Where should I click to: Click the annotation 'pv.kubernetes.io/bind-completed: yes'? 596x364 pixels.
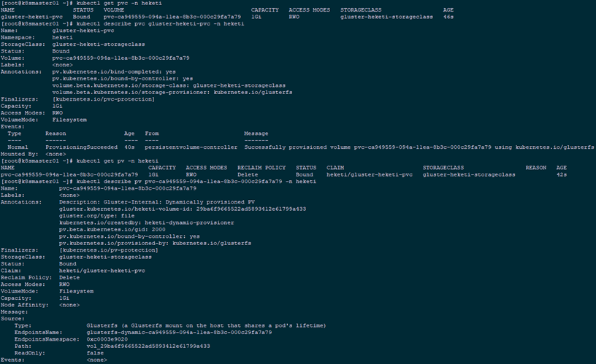114,71
